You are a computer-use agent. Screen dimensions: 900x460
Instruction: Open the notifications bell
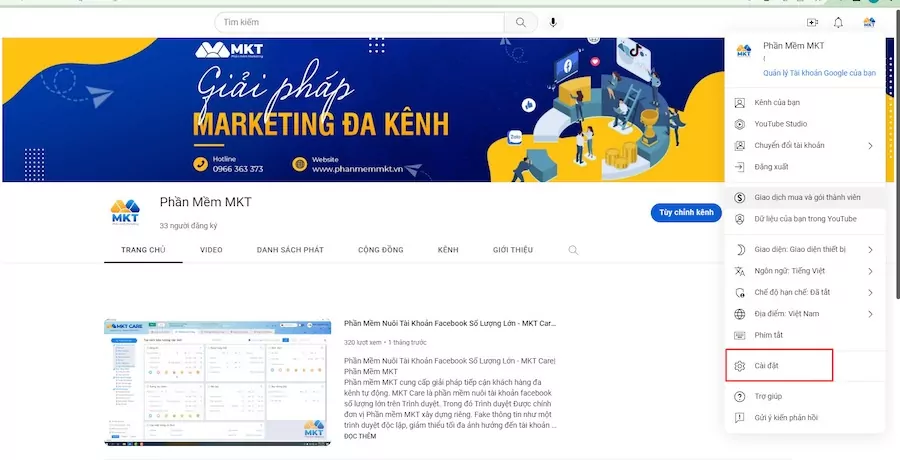pos(839,22)
